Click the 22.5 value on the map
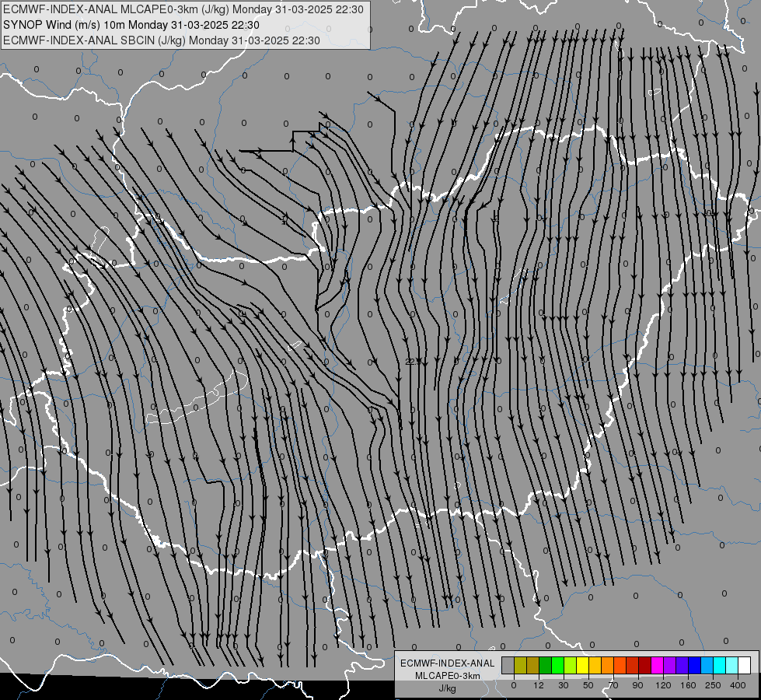Viewport: 761px width, 700px height. (x=413, y=362)
